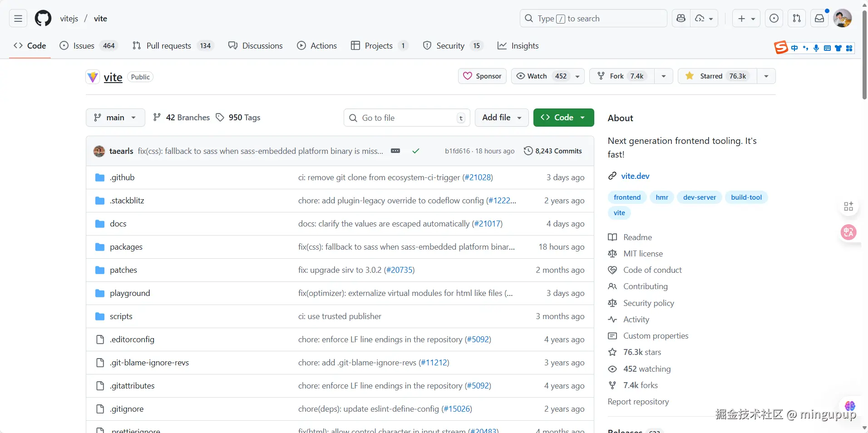Click the Sogou input method logo
Viewport: 868px width, 433px height.
point(781,47)
